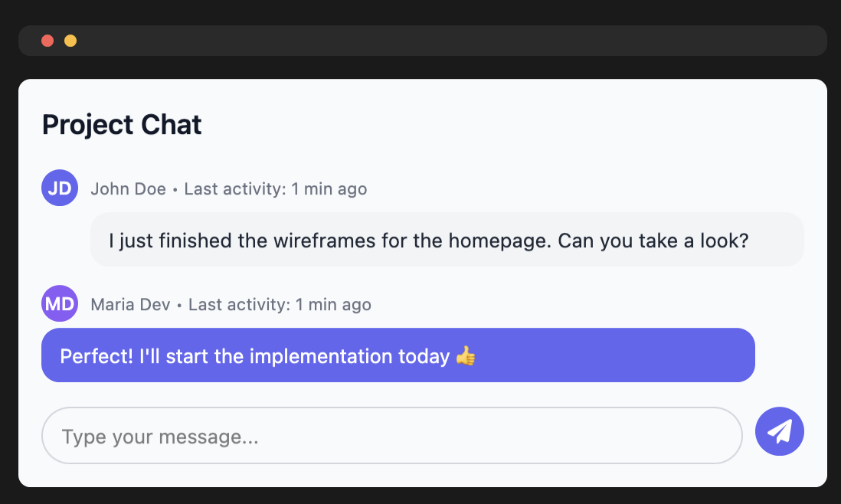This screenshot has width=841, height=504.
Task: Click John Doe's last activity timestamp
Action: [x=276, y=188]
